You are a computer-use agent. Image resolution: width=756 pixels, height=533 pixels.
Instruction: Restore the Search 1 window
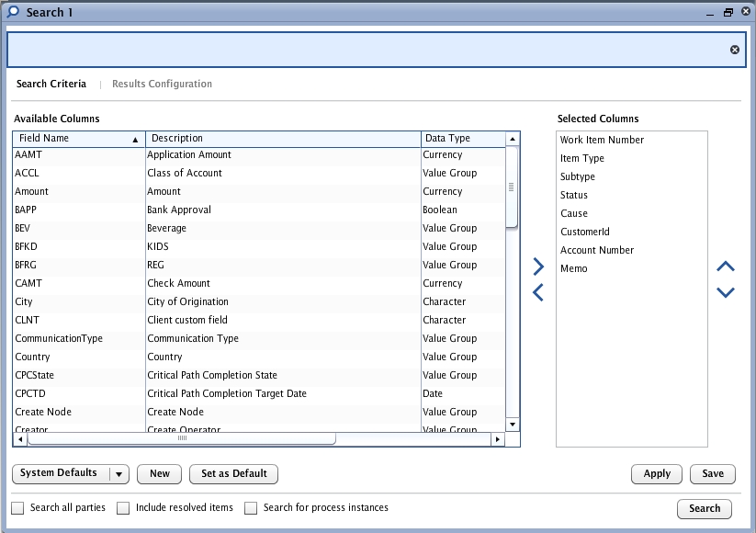(728, 13)
